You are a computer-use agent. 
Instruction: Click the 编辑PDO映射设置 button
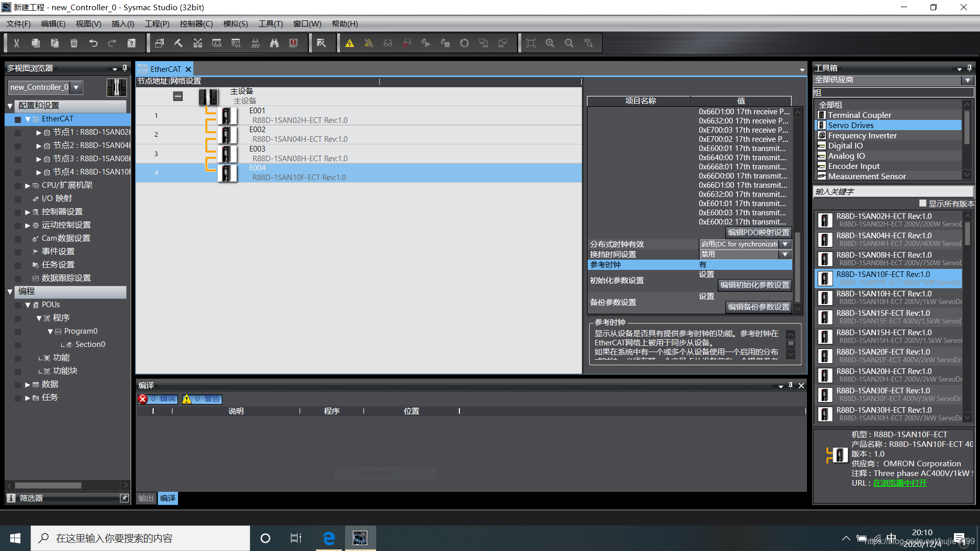[758, 233]
